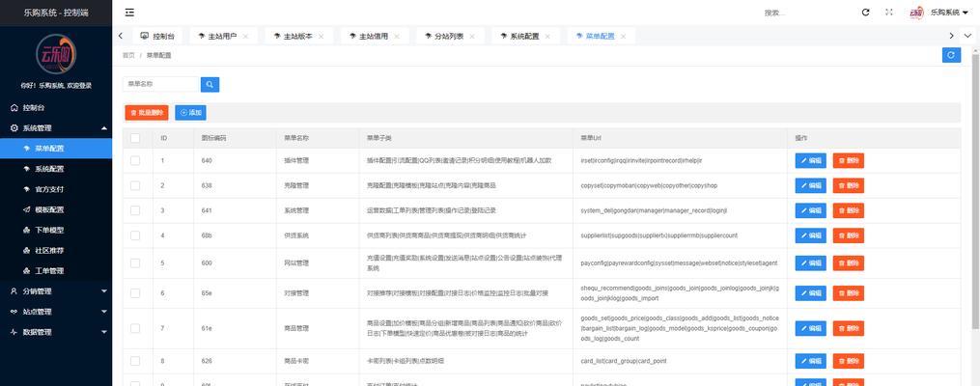Check the row for 网站管理
Screen dimensions: 980x386
pos(135,262)
